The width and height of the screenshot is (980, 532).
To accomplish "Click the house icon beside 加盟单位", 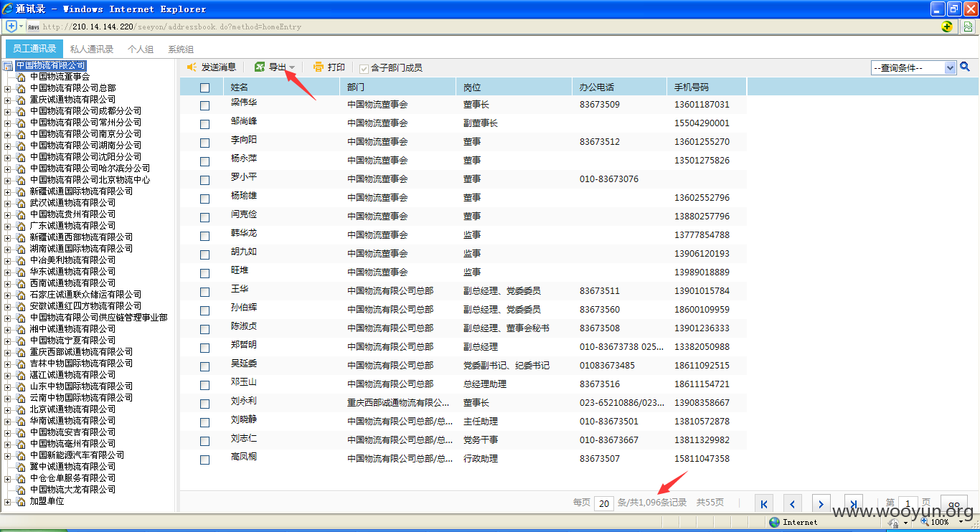I will tap(21, 501).
